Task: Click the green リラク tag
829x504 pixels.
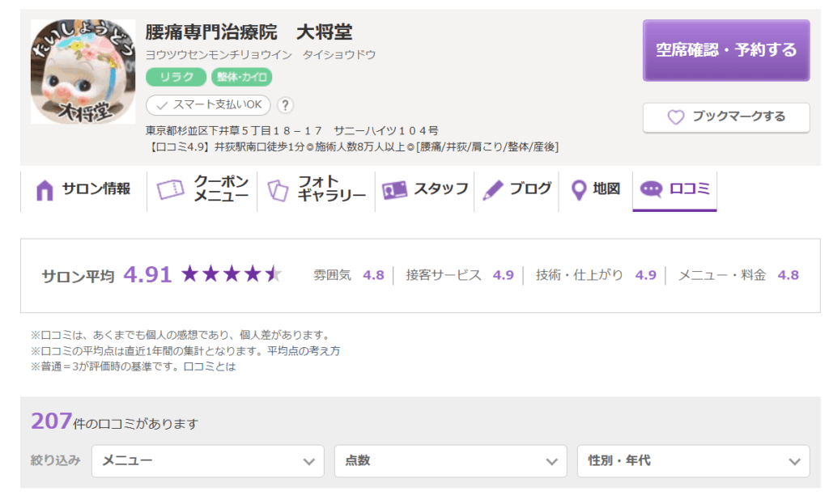Action: (176, 78)
